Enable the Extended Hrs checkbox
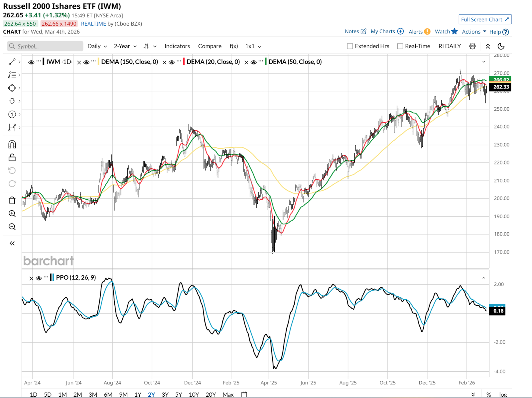532x398 pixels. click(x=350, y=46)
